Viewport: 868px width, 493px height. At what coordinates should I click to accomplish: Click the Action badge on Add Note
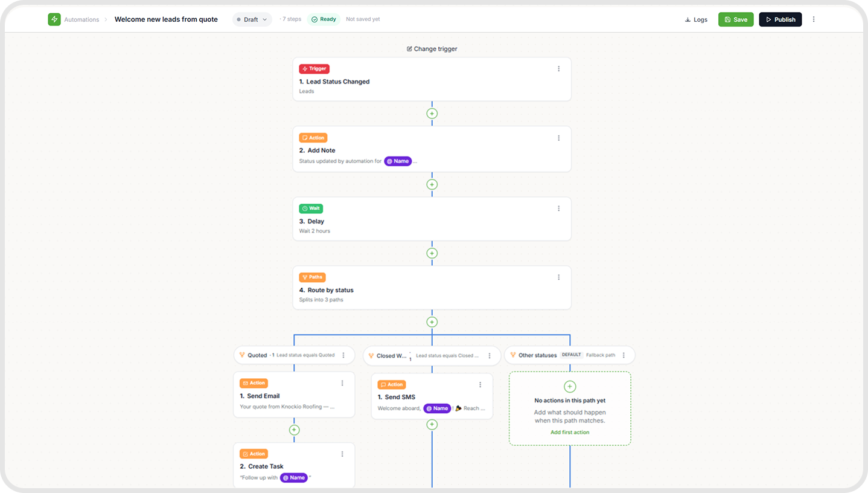[313, 138]
